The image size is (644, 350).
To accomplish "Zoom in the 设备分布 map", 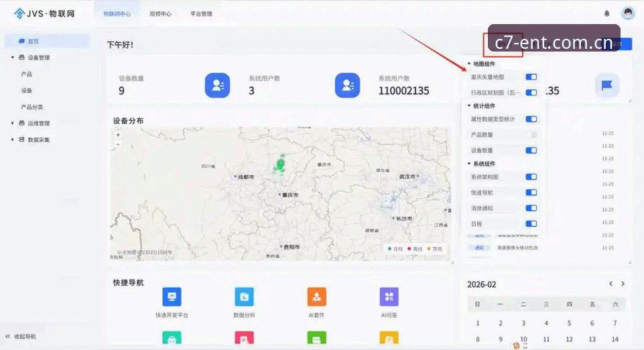I will (118, 135).
